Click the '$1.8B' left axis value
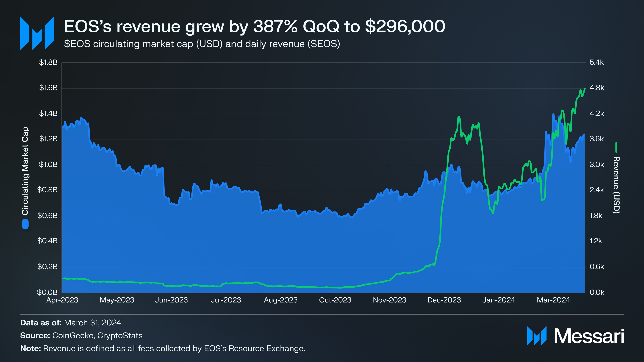The image size is (644, 362). (x=48, y=62)
